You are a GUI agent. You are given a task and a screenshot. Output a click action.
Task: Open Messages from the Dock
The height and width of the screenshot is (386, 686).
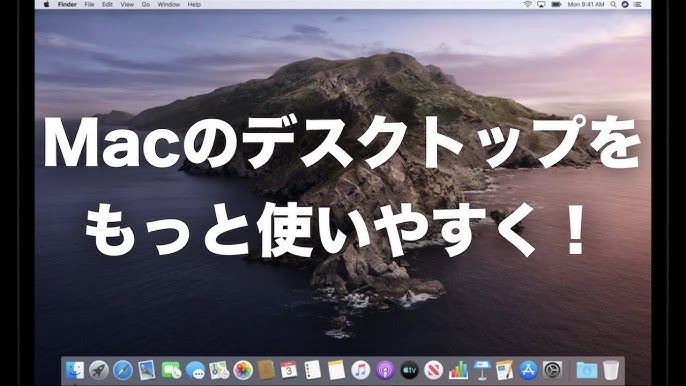pyautogui.click(x=195, y=371)
